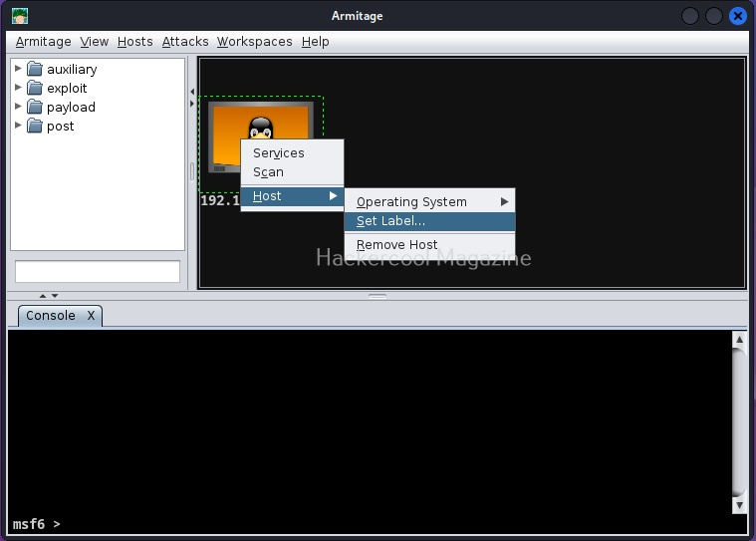Click the up arrow on horizontal splitter
756x541 pixels.
43,296
